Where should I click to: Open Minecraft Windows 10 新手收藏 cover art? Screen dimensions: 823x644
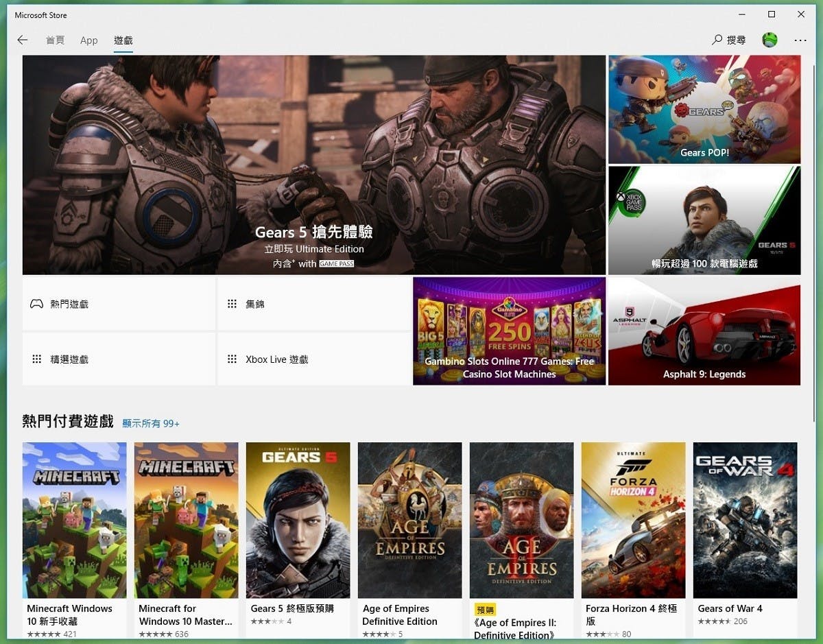[75, 520]
